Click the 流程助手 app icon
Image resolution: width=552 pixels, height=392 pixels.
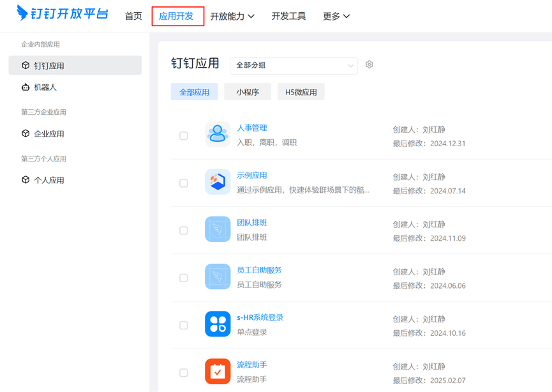[x=218, y=371]
